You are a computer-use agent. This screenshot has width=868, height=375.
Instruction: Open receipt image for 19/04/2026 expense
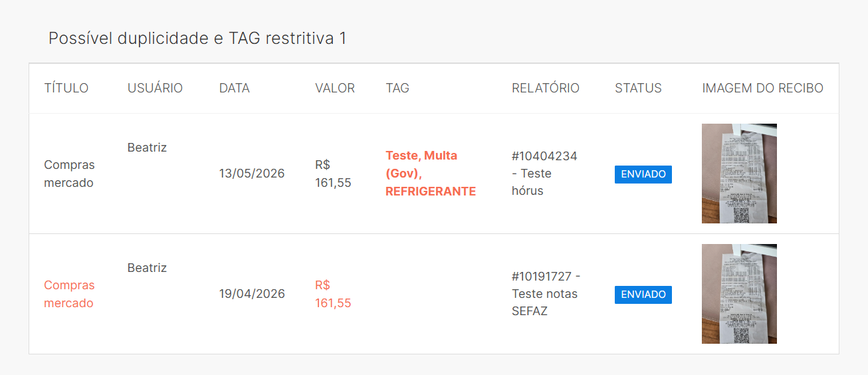[x=739, y=294]
